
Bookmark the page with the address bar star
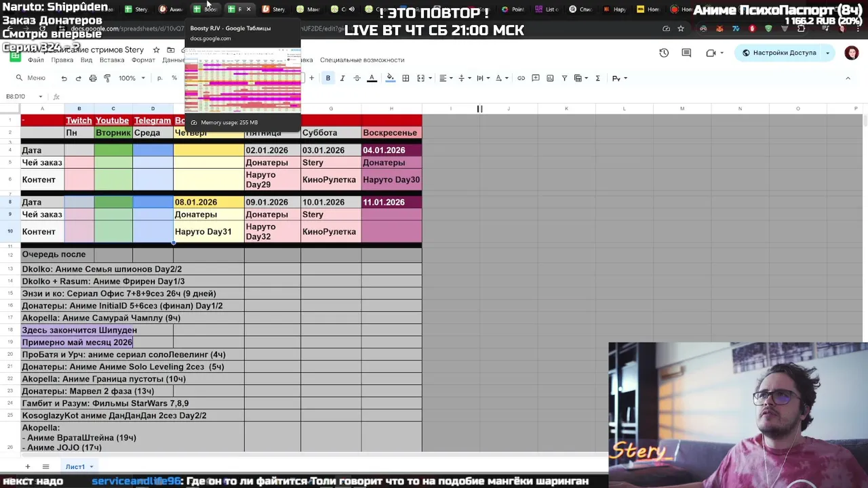pyautogui.click(x=681, y=28)
